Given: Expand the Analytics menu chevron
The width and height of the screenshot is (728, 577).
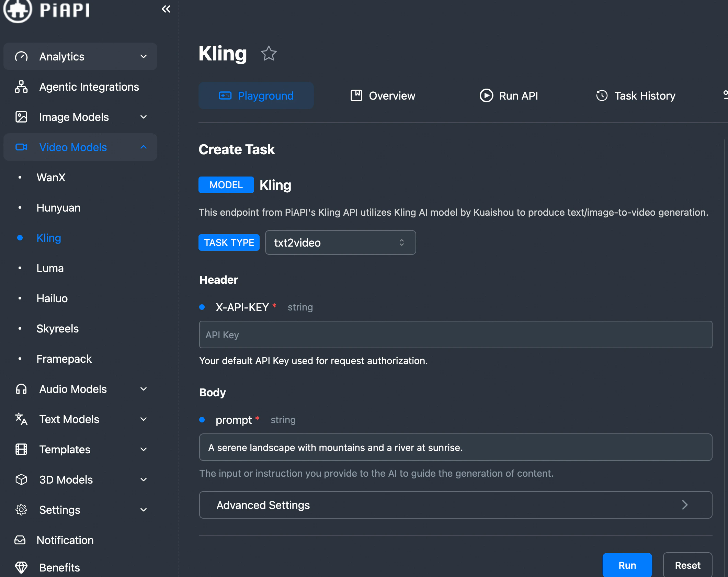Looking at the screenshot, I should (x=144, y=56).
